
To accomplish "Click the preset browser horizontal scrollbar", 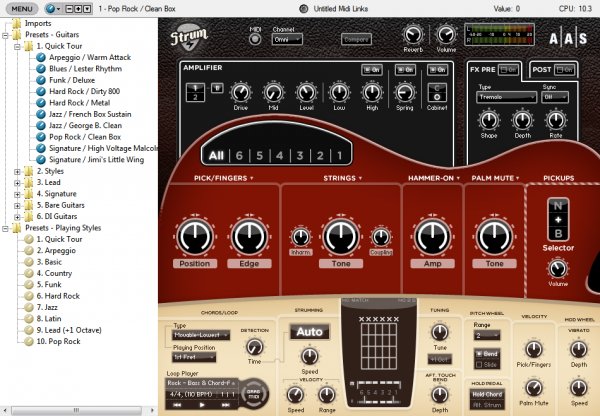I will (x=79, y=410).
